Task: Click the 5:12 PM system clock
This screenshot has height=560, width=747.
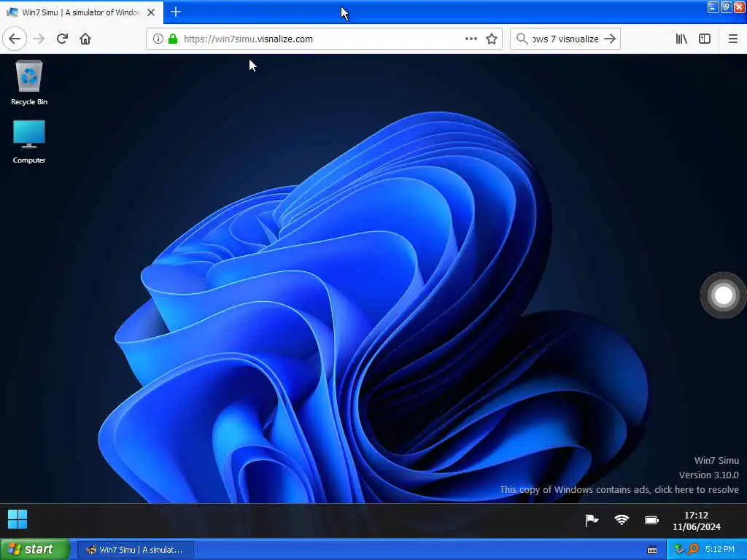Action: 720,549
